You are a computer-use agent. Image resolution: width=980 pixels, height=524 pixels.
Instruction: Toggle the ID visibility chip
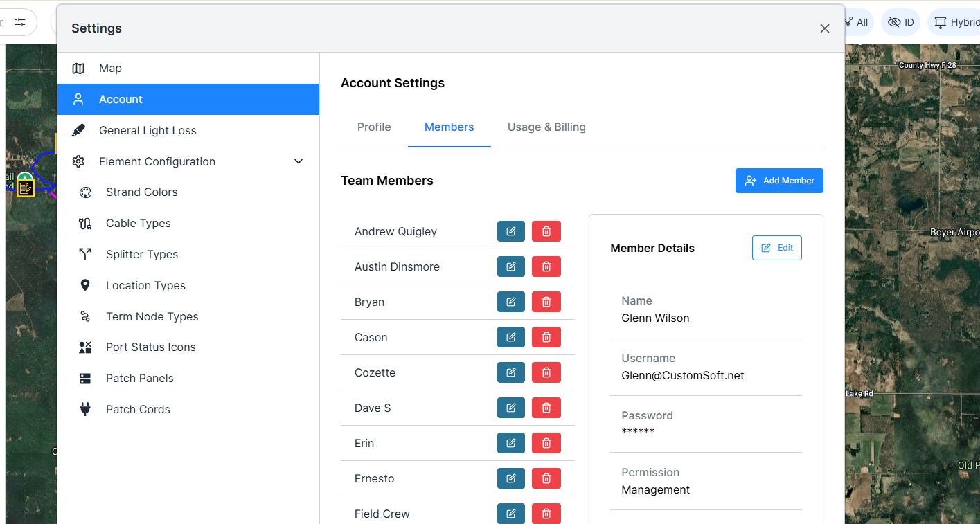click(900, 22)
